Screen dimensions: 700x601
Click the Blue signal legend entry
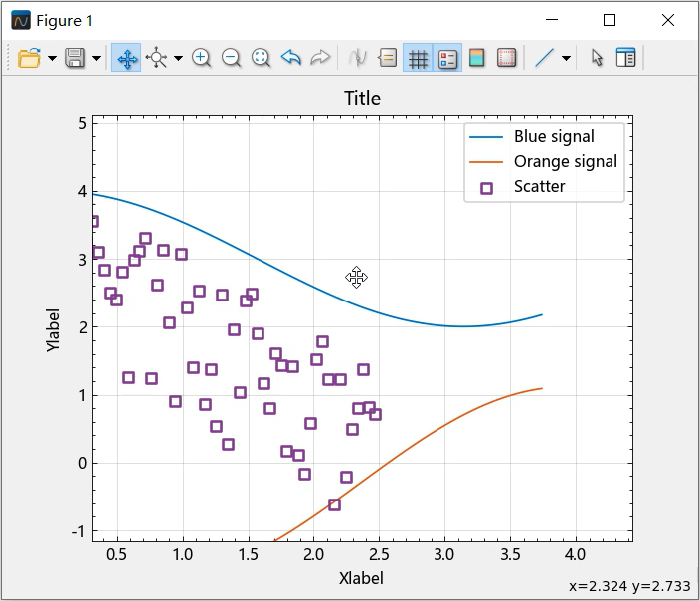(x=554, y=137)
